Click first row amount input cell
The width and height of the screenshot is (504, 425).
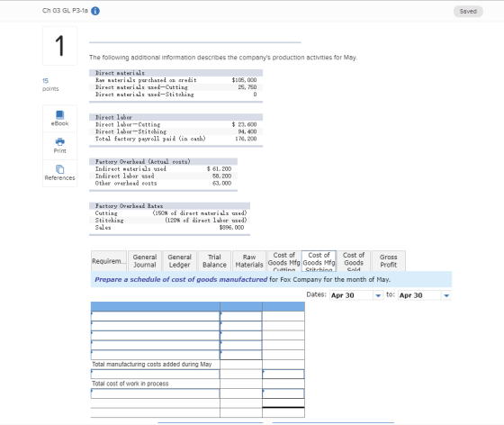click(x=241, y=316)
